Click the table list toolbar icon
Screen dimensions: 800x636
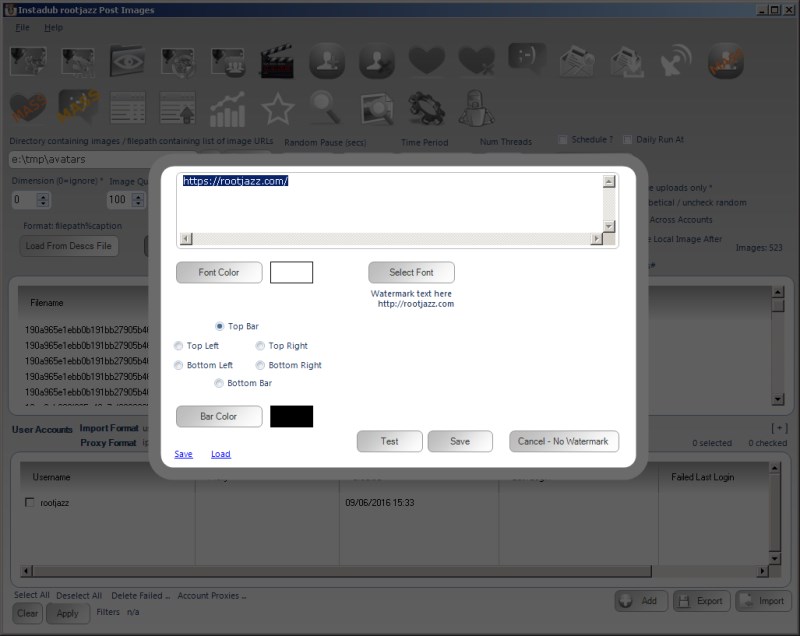128,108
